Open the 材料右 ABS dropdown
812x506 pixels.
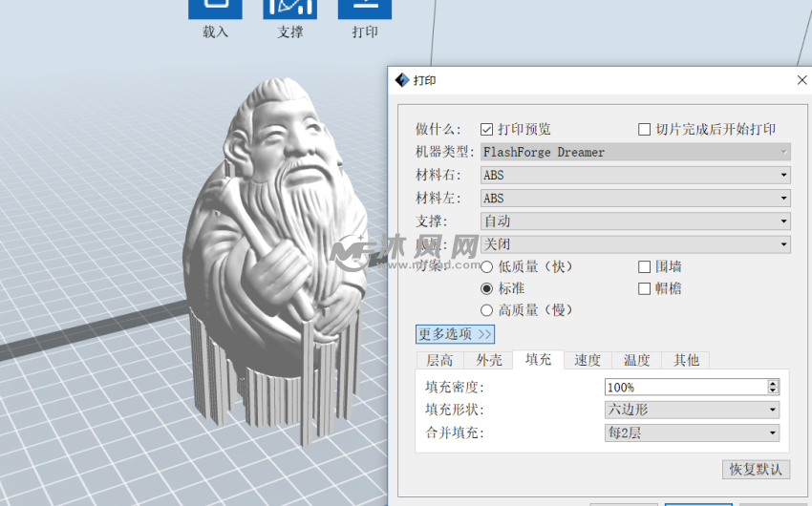(x=635, y=175)
